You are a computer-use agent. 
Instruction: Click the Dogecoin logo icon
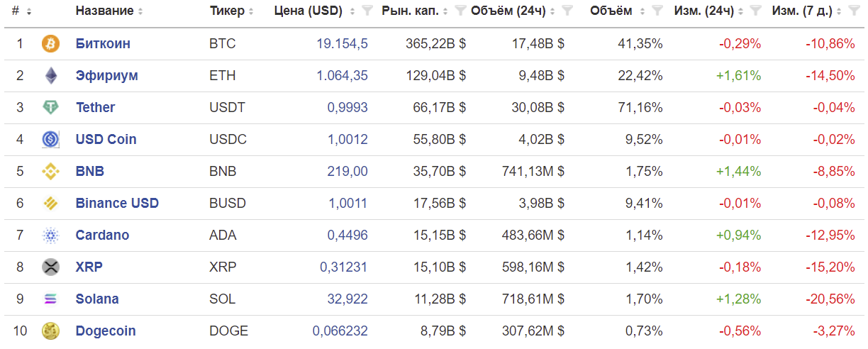pyautogui.click(x=51, y=331)
